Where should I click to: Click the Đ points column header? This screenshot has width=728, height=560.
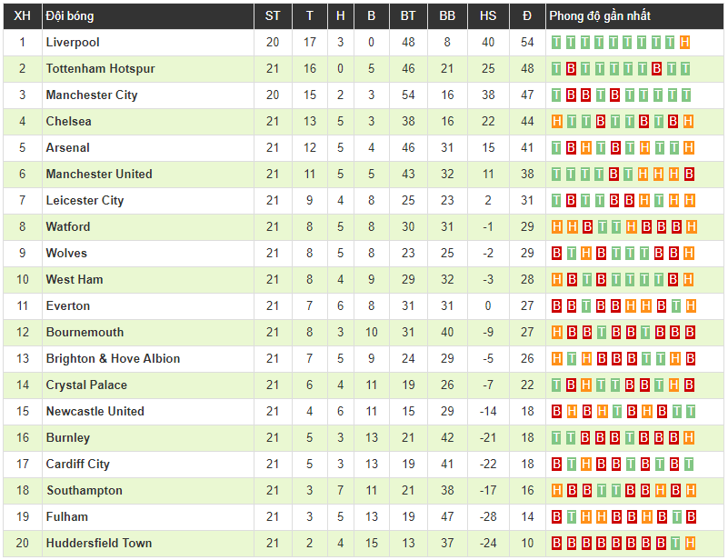coord(527,16)
